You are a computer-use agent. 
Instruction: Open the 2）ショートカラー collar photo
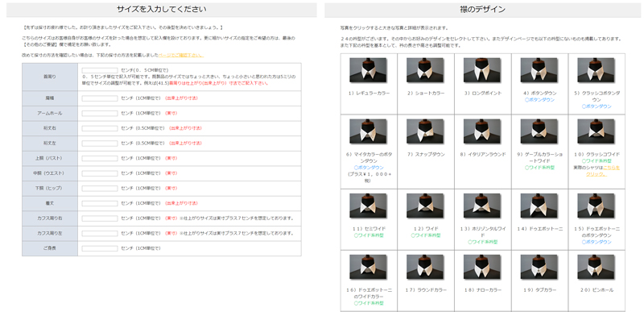[425, 70]
